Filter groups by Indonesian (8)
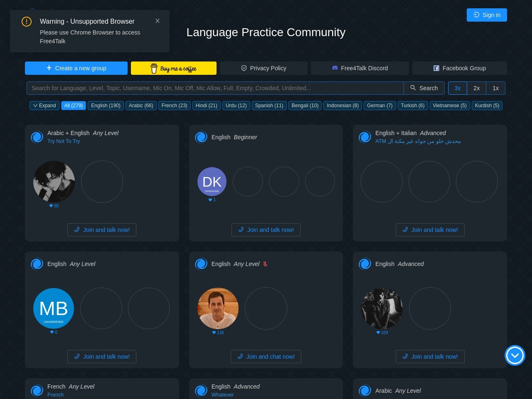This screenshot has width=532, height=399. [343, 106]
